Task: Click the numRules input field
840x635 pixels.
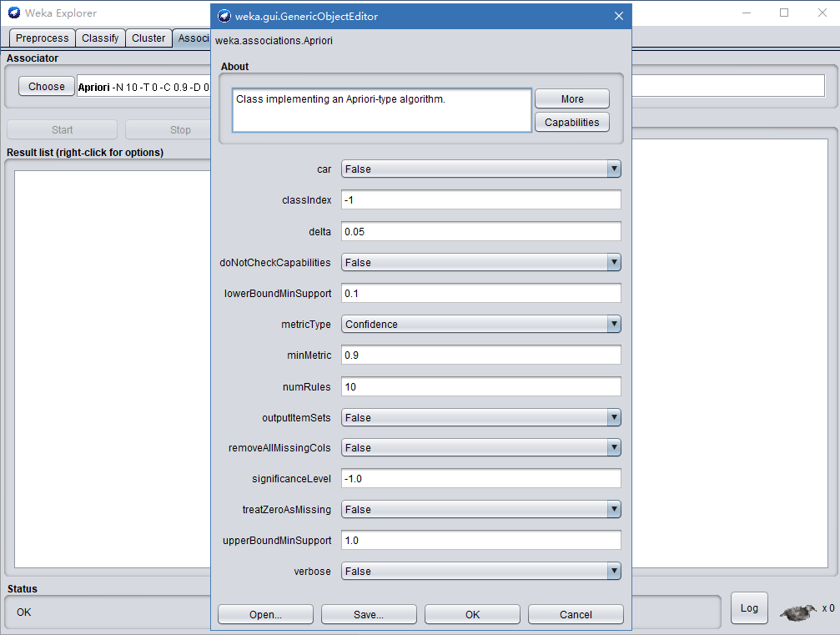Action: [481, 387]
